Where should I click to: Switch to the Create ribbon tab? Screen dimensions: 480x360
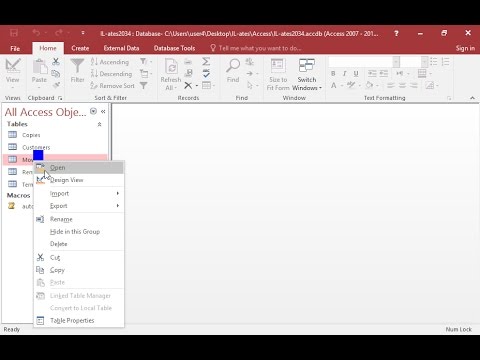[80, 48]
